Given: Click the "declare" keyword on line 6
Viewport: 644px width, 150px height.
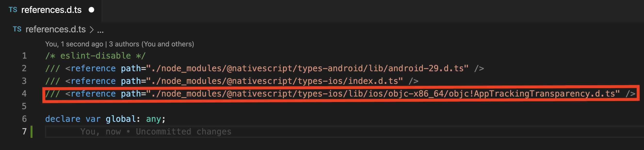Looking at the screenshot, I should click(63, 119).
